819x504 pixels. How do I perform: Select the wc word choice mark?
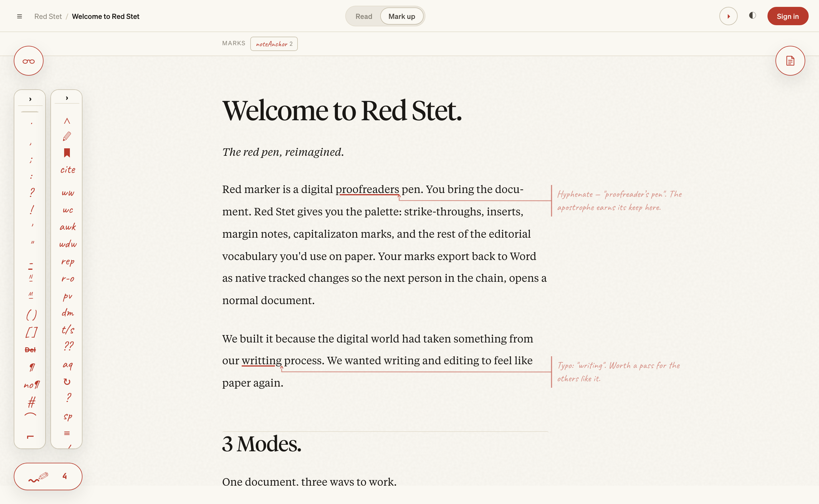(x=68, y=210)
